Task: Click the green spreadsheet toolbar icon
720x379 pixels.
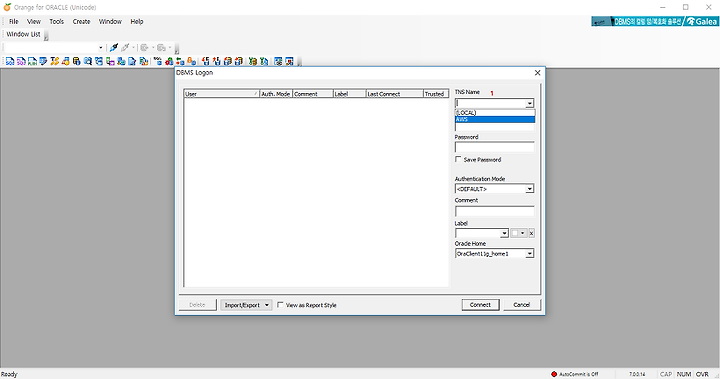Action: 253,61
